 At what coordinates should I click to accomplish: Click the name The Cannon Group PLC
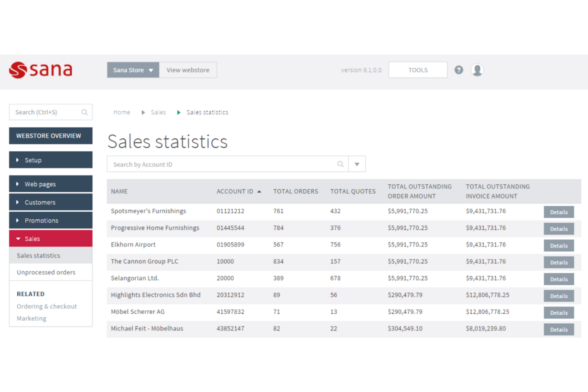pyautogui.click(x=145, y=261)
